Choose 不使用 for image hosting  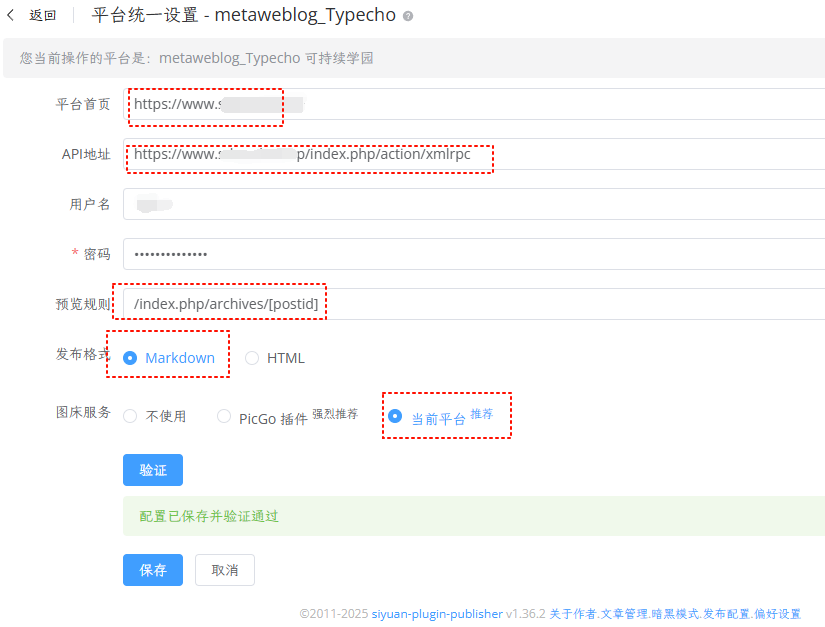tap(130, 417)
